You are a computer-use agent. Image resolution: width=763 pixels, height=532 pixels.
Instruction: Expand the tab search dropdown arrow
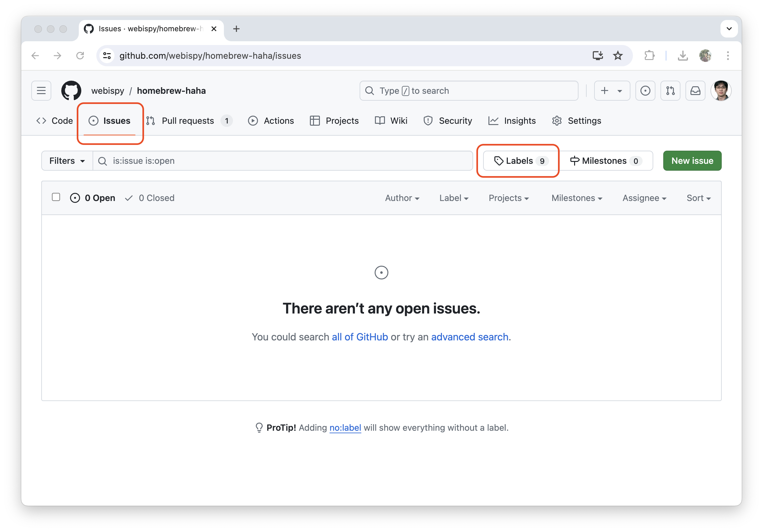[729, 29]
